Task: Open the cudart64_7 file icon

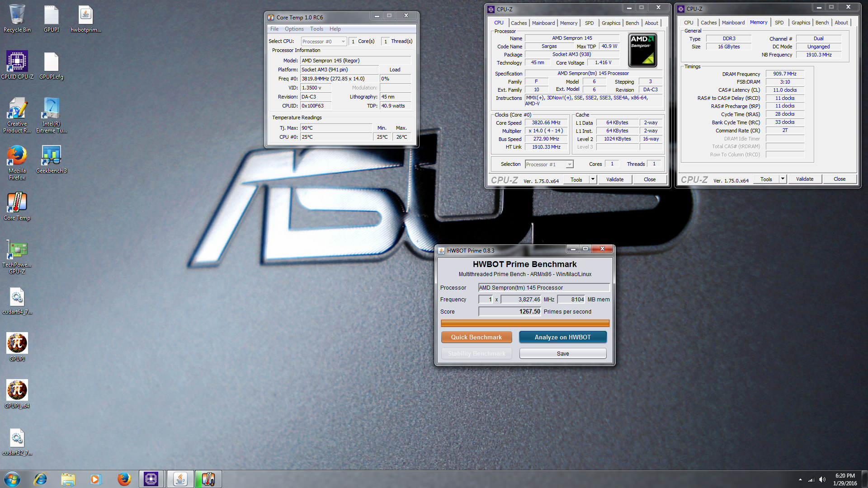Action: 17,300
